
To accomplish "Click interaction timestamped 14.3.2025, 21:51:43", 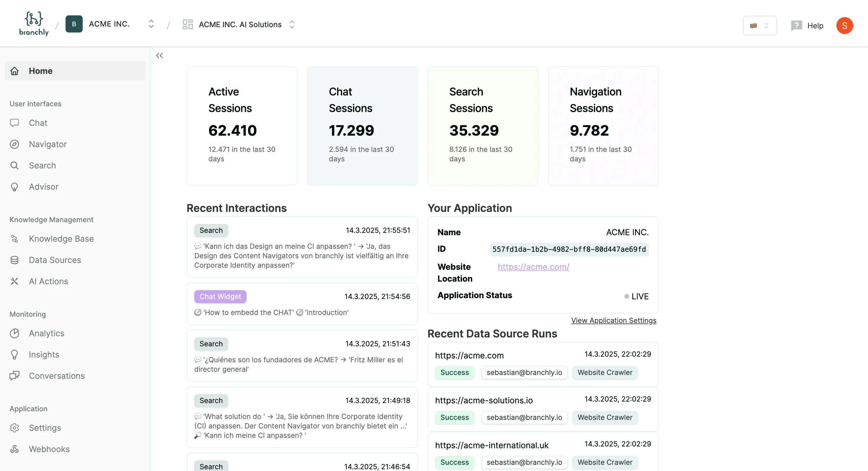I will [302, 356].
